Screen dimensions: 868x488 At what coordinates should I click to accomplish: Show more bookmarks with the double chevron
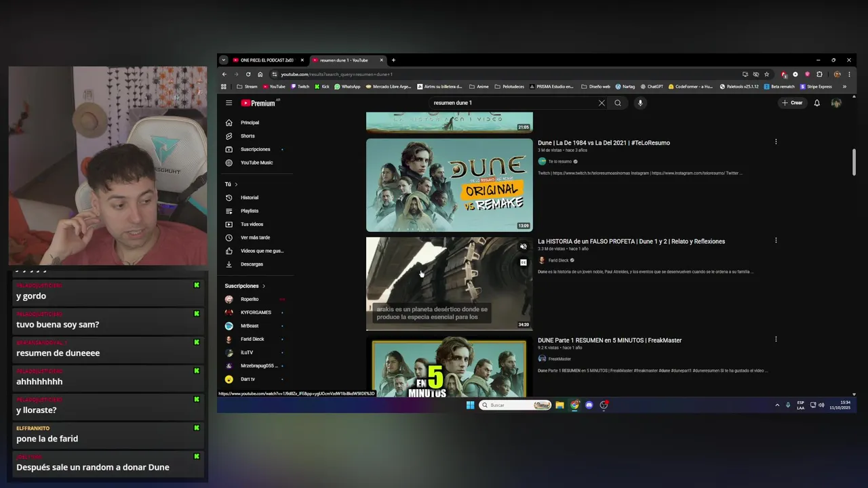(x=844, y=87)
